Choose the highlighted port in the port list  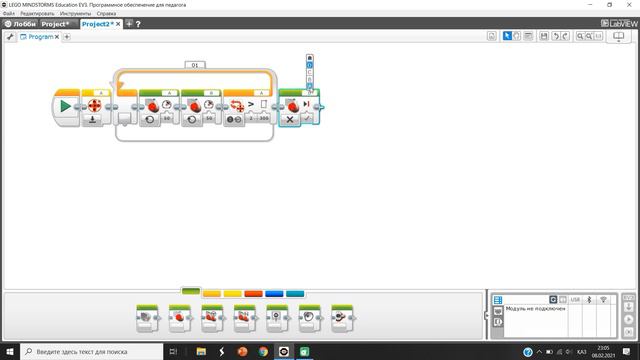tap(309, 65)
